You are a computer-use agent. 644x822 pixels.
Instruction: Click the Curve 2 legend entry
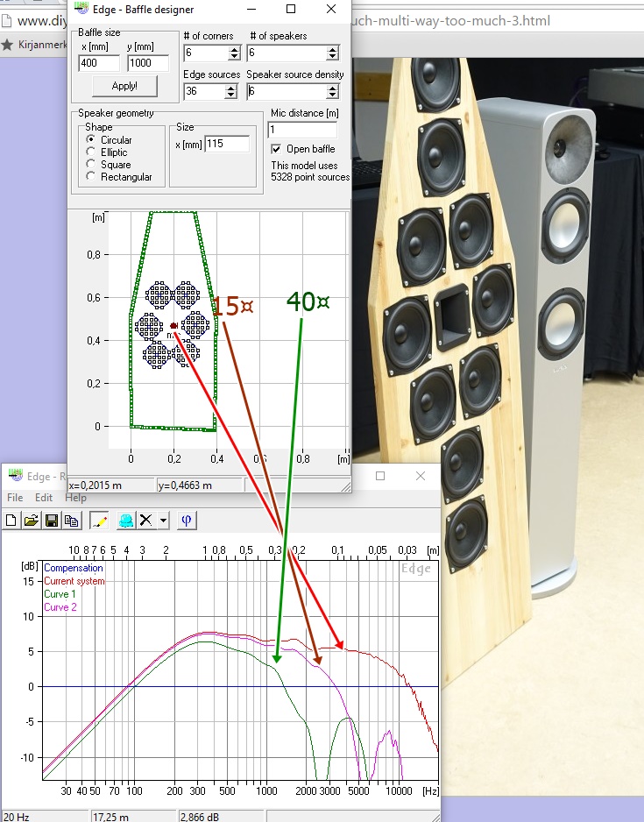pyautogui.click(x=60, y=607)
